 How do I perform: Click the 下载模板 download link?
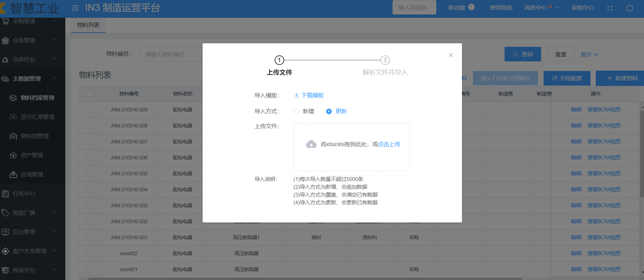309,95
